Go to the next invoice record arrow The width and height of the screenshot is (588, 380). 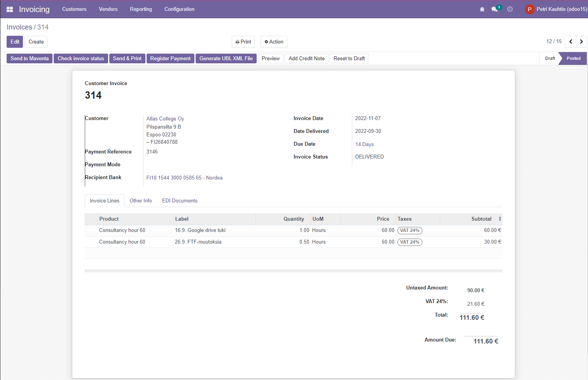(581, 42)
